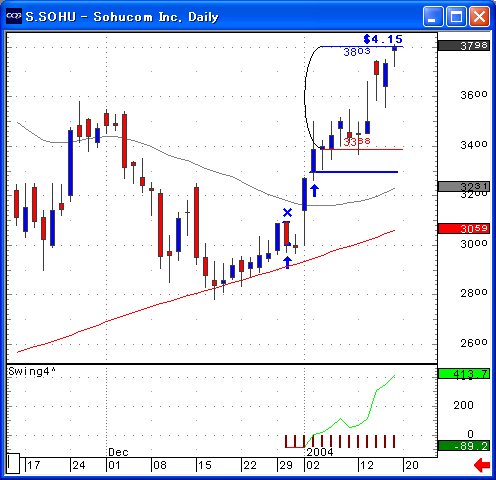Maximize the SOHU chart window
This screenshot has width=496, height=480.
(456, 16)
